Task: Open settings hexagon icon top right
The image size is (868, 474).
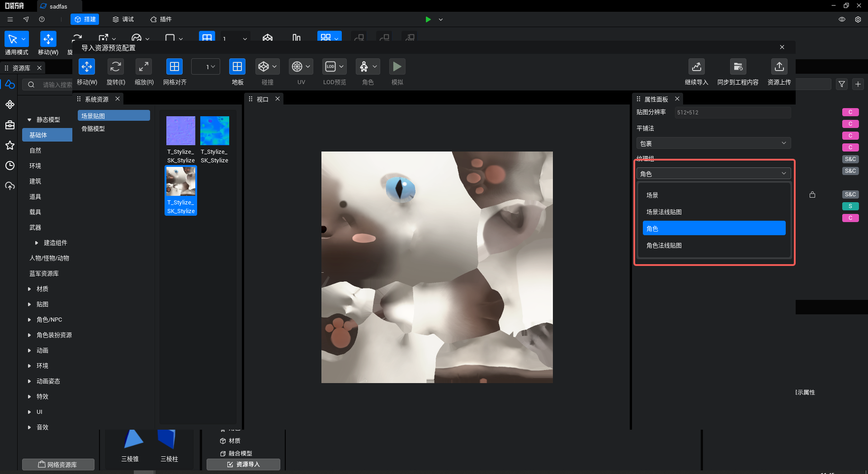Action: coord(858,19)
